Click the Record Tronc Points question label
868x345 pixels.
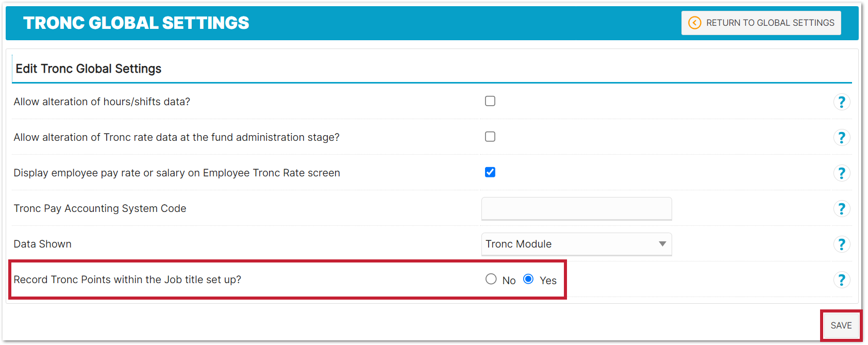[x=127, y=280]
